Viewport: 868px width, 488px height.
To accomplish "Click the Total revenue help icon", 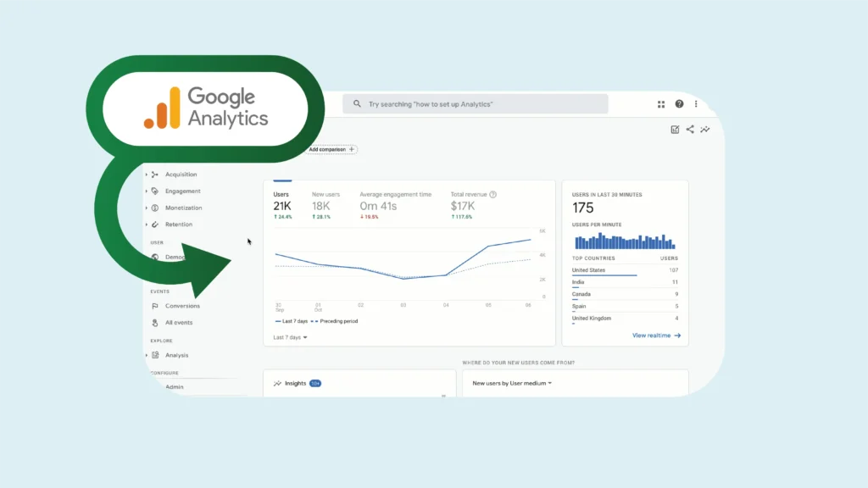I will [492, 194].
